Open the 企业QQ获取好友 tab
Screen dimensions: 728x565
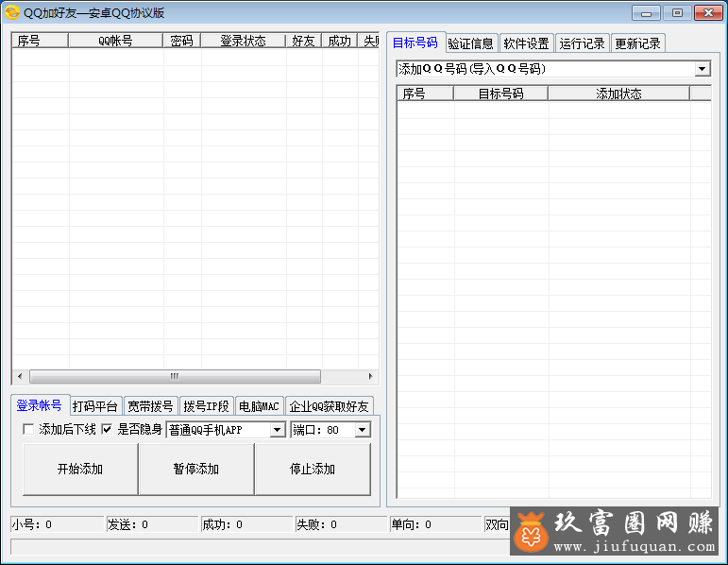330,406
